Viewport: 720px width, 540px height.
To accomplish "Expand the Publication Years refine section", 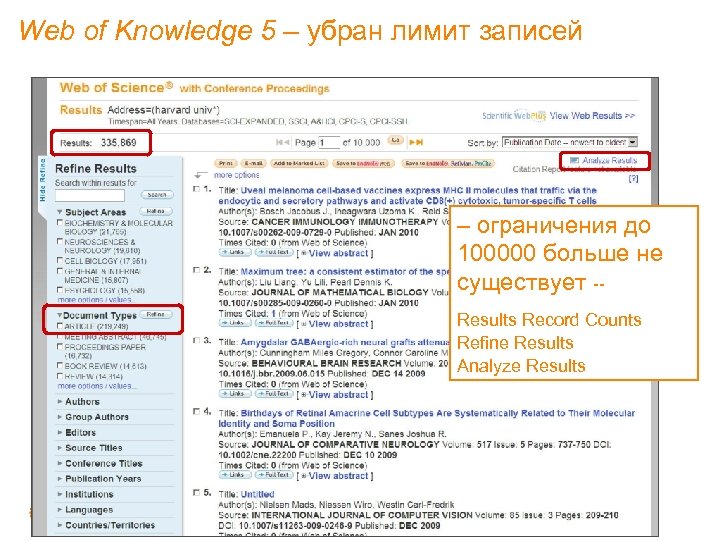I will [60, 478].
